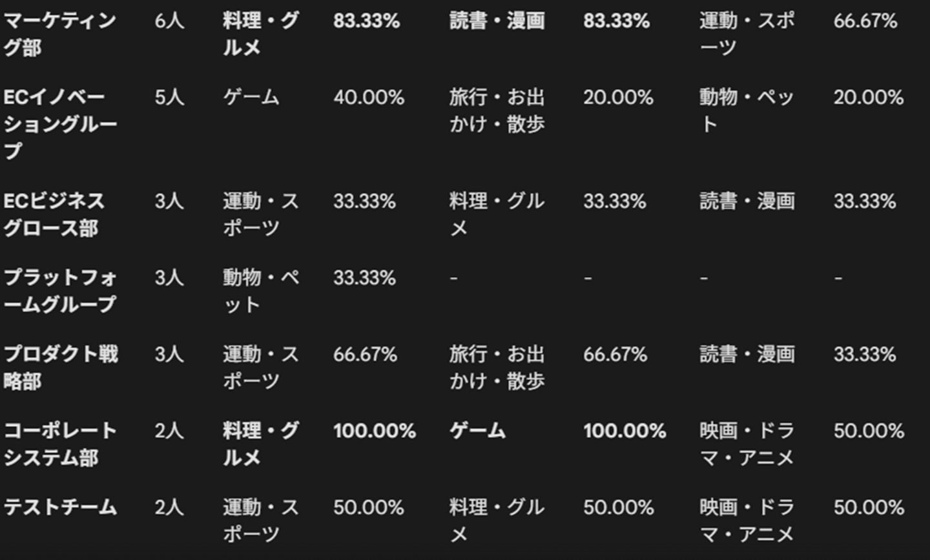The image size is (930, 560).
Task: Click 旅行・お出かけ・散歩 in the プロダクト戦略部 row
Action: point(497,367)
